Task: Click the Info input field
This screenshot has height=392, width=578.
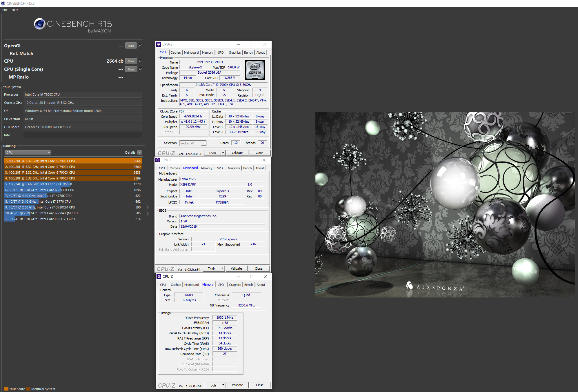Action: [83, 135]
